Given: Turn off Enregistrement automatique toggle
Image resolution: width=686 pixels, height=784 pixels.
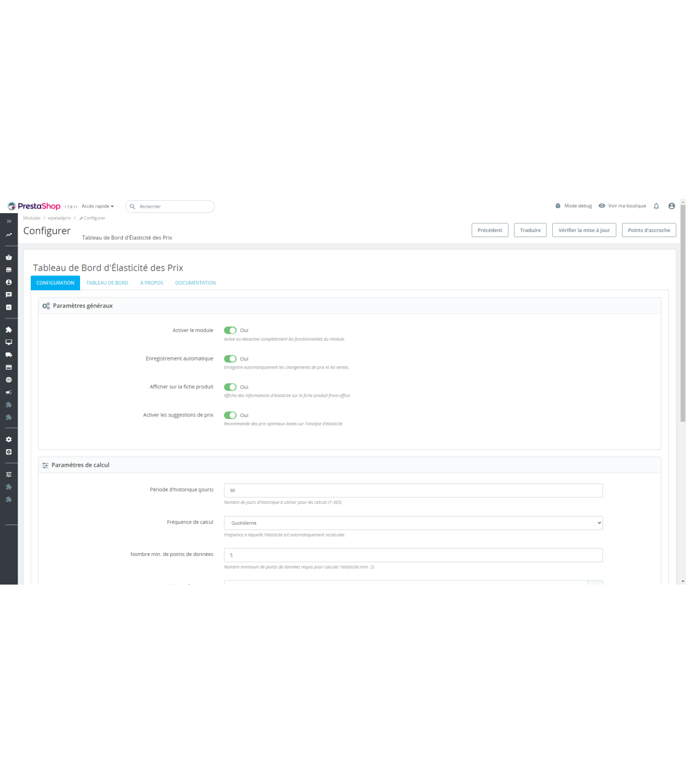Looking at the screenshot, I should pyautogui.click(x=230, y=359).
